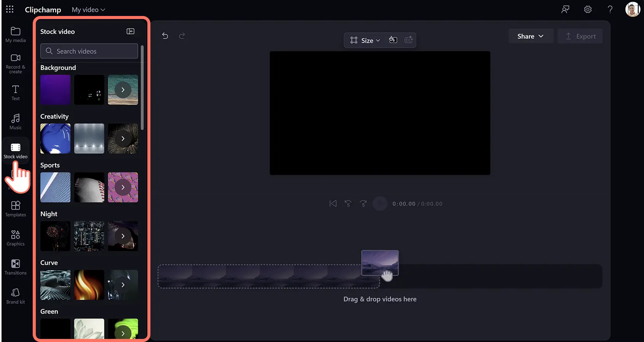Expand the Night category arrow
Screen dimensions: 644x342
(x=123, y=236)
